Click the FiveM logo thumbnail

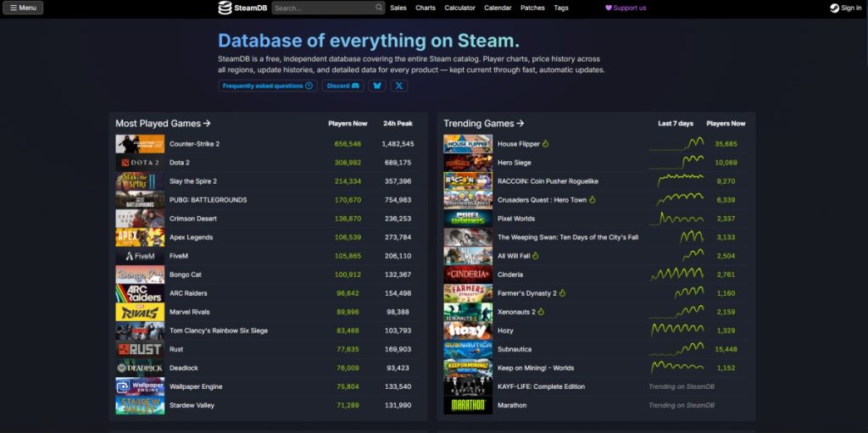[x=140, y=256]
